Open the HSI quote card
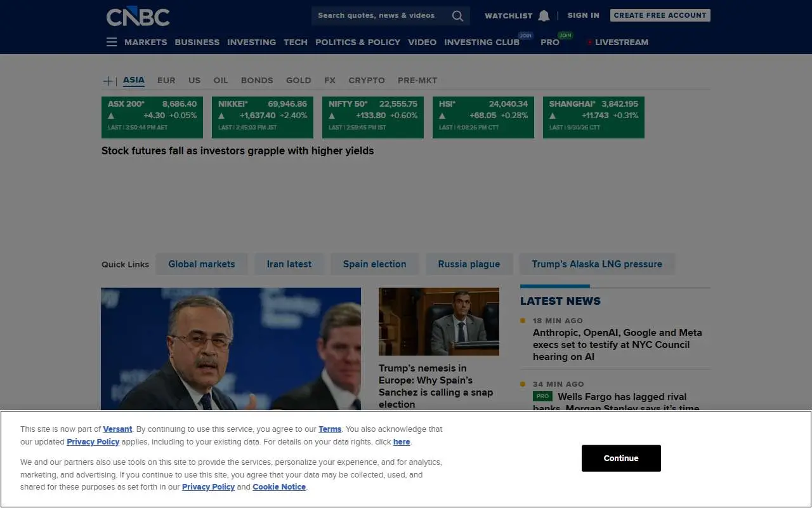 coord(483,117)
